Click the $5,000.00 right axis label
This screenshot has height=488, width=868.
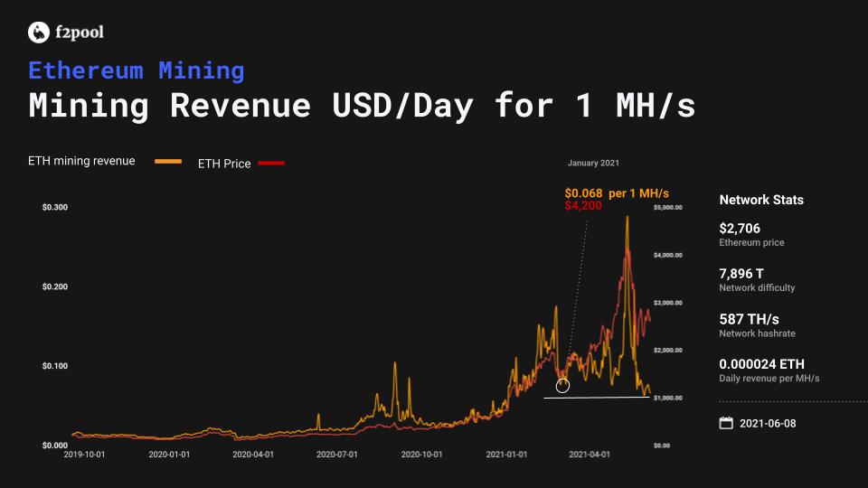pos(667,208)
